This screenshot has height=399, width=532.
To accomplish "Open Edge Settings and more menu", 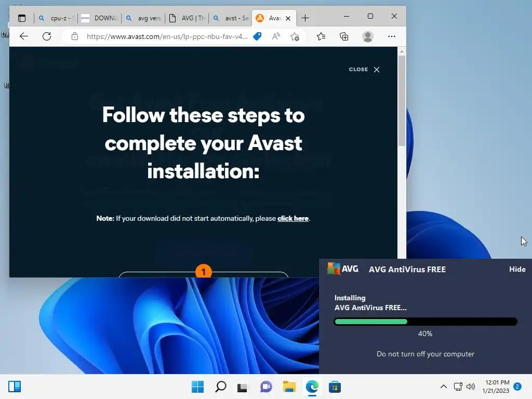I will [x=392, y=36].
